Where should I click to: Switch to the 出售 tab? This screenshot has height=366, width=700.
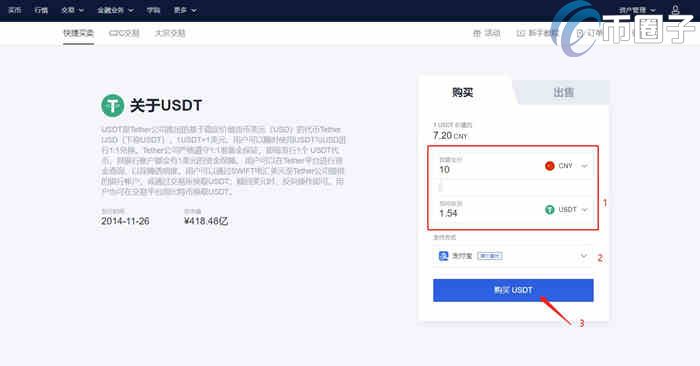click(563, 92)
